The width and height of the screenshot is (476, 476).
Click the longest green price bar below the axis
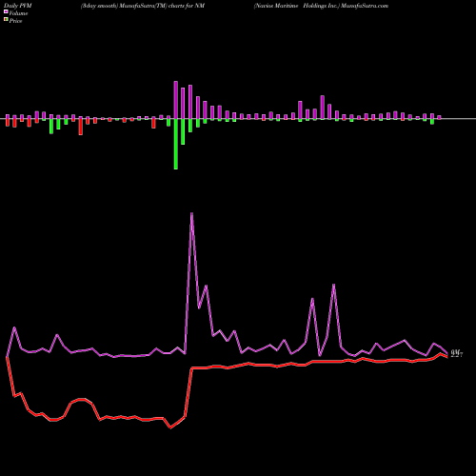tap(176, 144)
